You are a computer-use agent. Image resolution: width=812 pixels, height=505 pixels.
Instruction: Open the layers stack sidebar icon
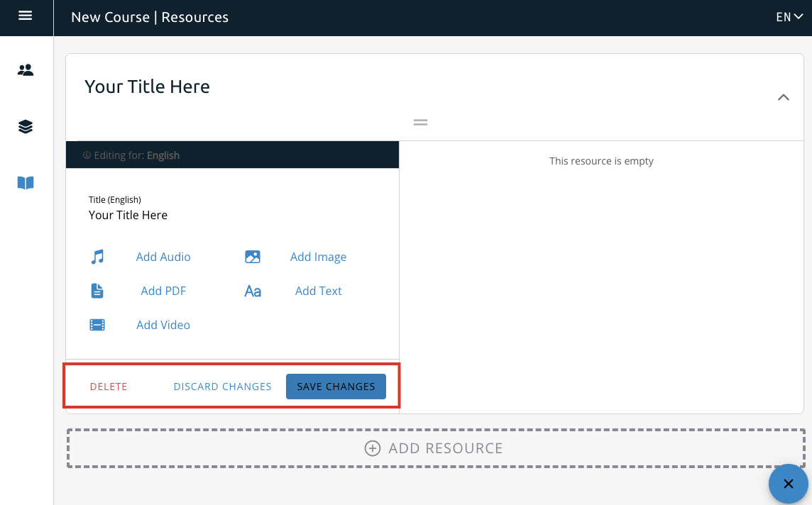[x=26, y=127]
